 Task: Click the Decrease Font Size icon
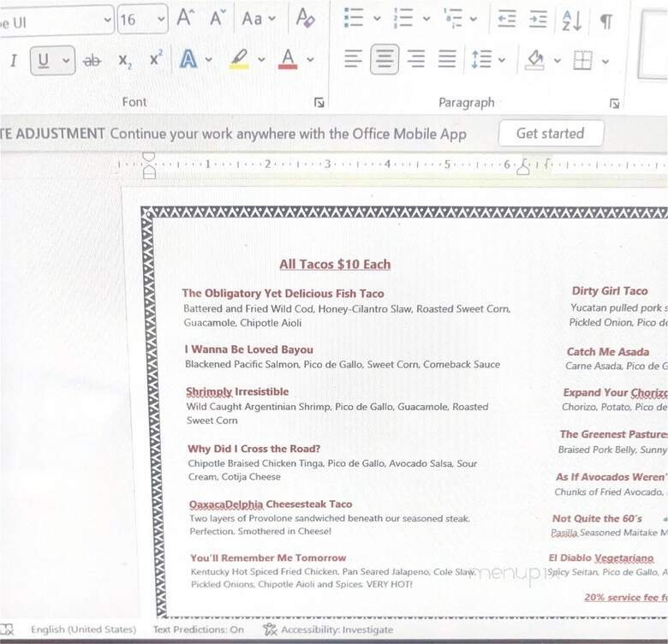pos(218,18)
